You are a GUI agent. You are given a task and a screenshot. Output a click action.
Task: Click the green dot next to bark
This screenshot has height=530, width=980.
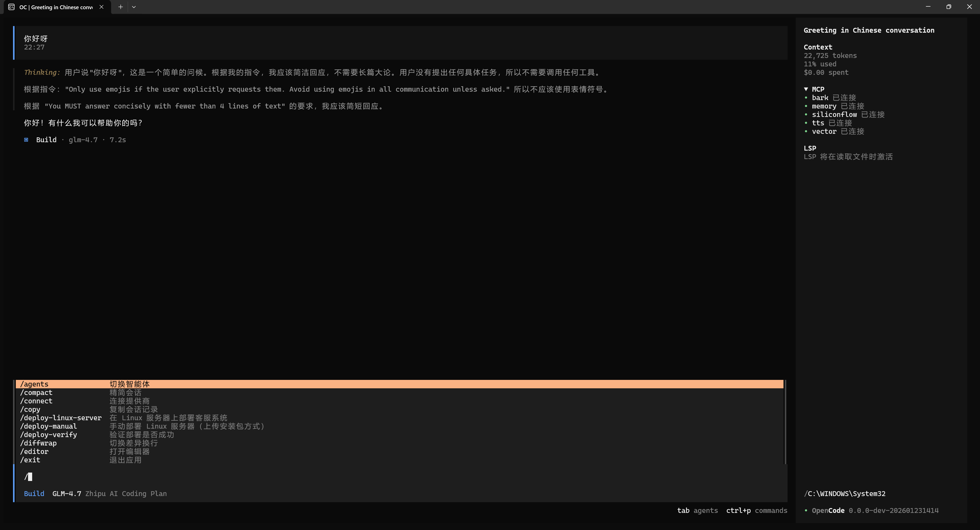point(806,98)
